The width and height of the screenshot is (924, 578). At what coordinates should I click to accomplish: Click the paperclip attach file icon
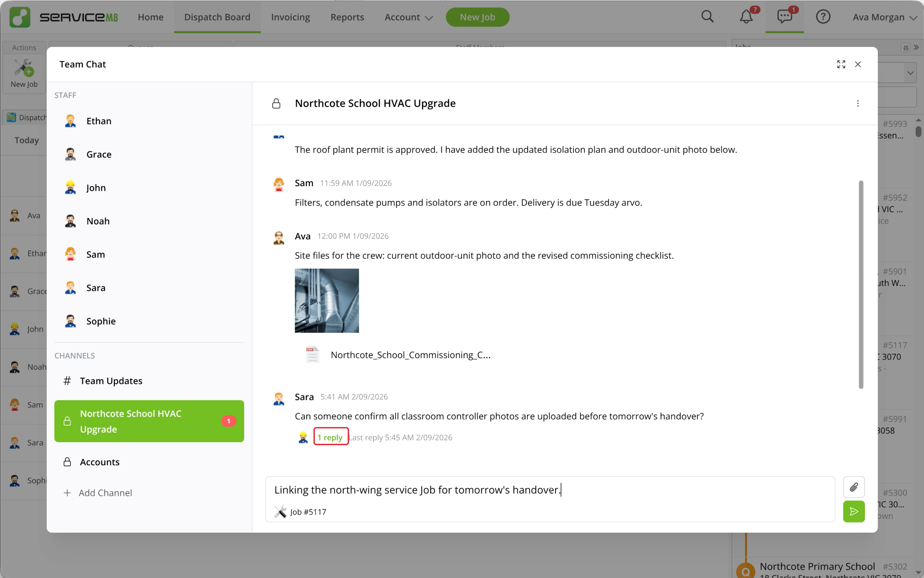pos(853,487)
